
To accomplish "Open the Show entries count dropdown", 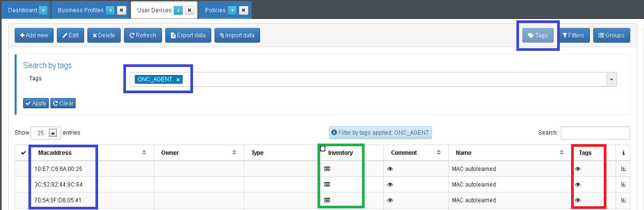I will click(x=45, y=133).
